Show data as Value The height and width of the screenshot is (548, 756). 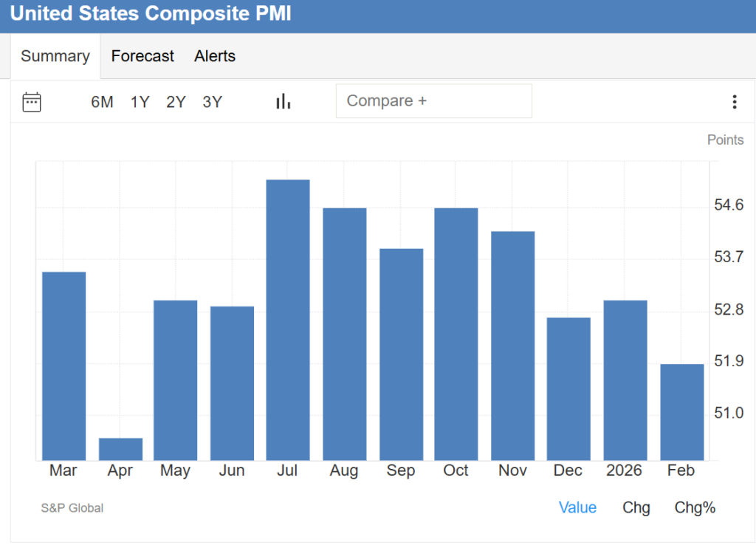pyautogui.click(x=577, y=507)
